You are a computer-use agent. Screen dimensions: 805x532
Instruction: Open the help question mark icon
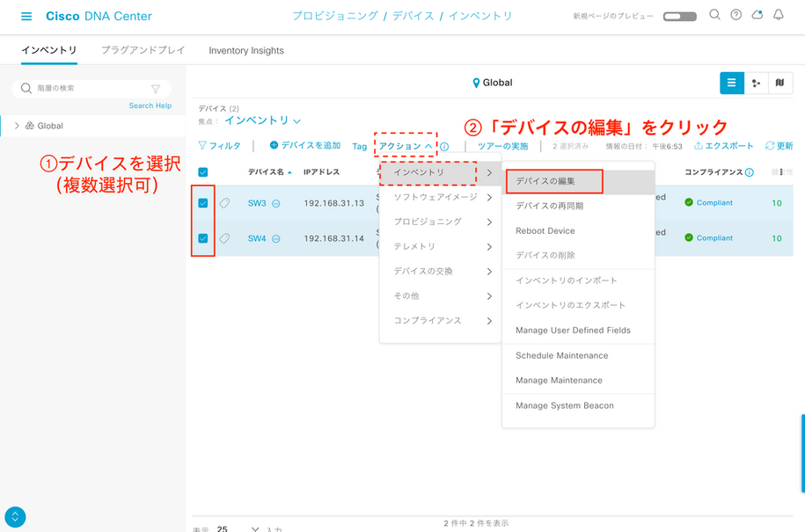735,15
